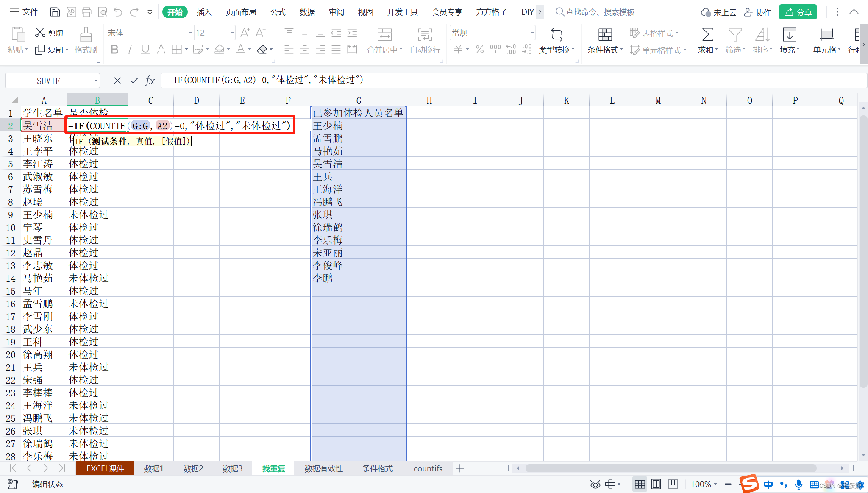The image size is (868, 493).
Task: Switch to Normal view in status bar
Action: click(x=640, y=484)
